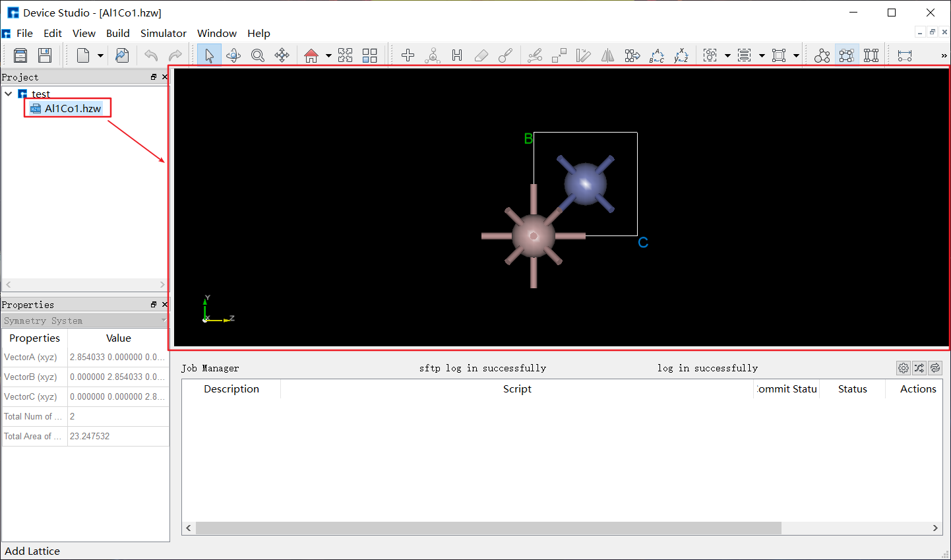The height and width of the screenshot is (560, 951).
Task: Choose the pan/move view tool
Action: pyautogui.click(x=282, y=55)
